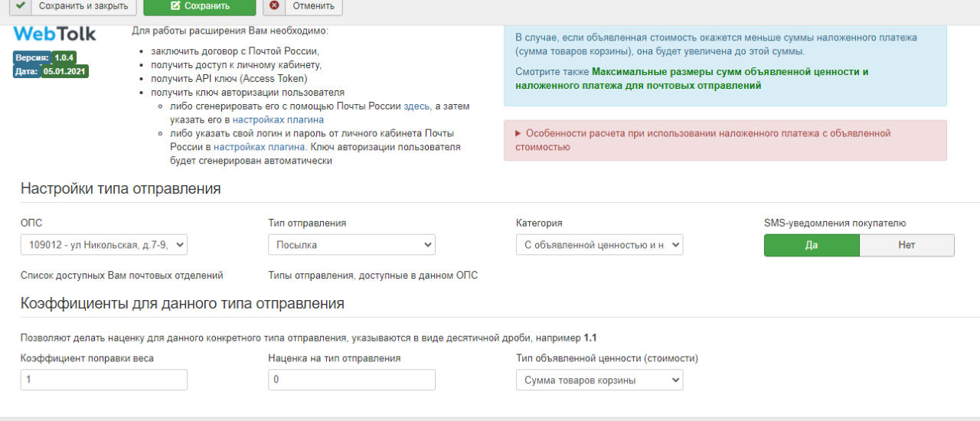Open the Тип отправления dropdown
This screenshot has width=980, height=421.
[351, 245]
